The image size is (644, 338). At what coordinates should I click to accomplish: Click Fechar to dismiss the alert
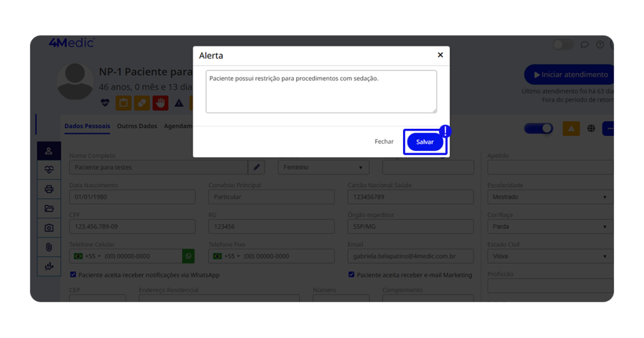[x=384, y=142]
